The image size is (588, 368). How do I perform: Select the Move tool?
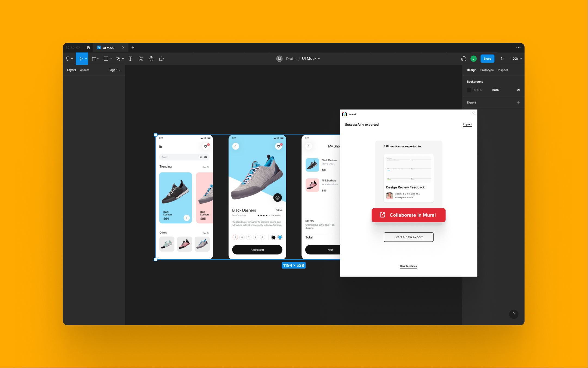pos(81,59)
